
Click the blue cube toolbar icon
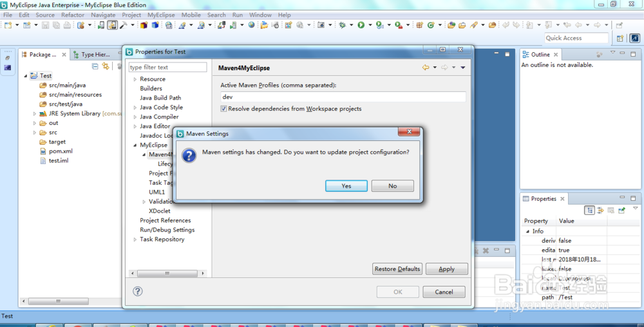(x=155, y=25)
